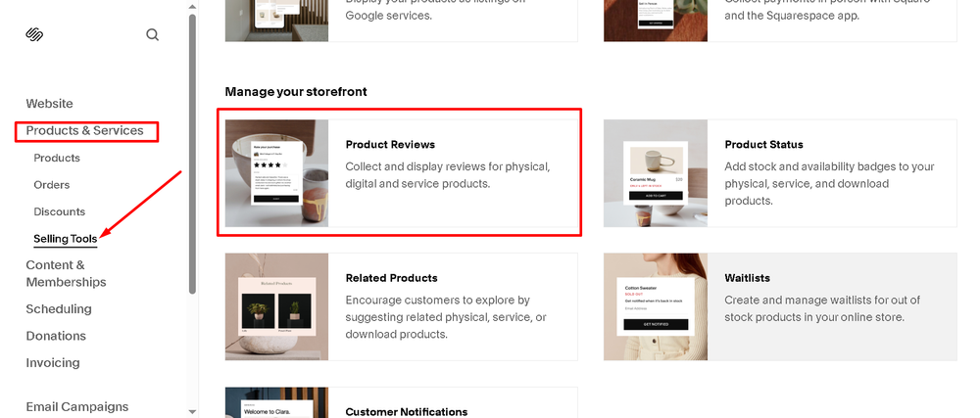This screenshot has height=418, width=980.
Task: Click the sidebar scroll up arrow
Action: pos(192,6)
